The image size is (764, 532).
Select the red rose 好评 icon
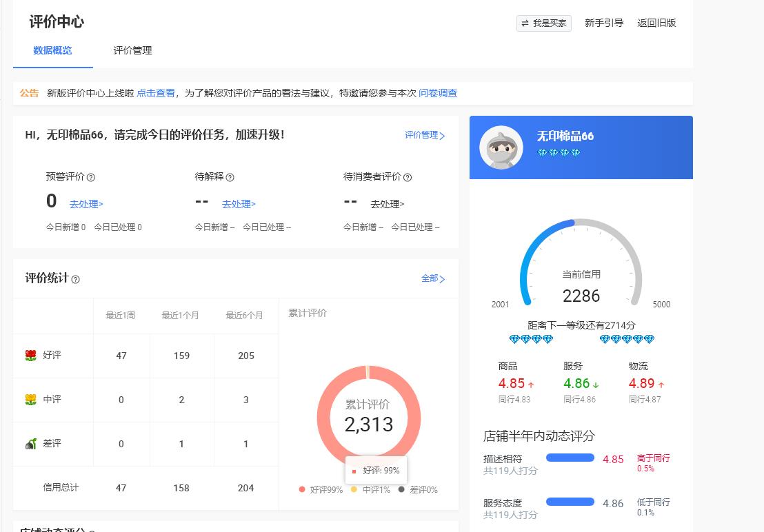pos(31,356)
